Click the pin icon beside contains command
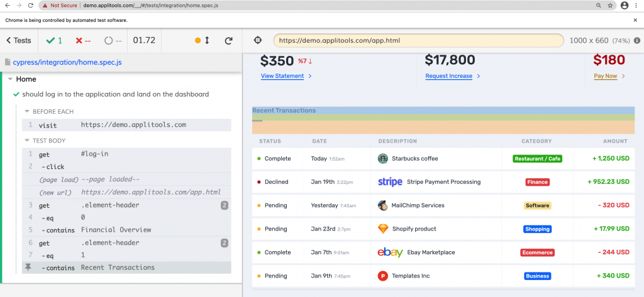Screen dimensions: 644x297 (x=28, y=267)
